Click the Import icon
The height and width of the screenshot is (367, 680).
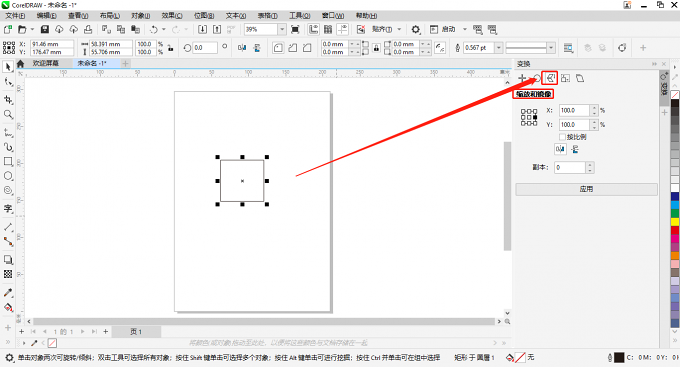pos(203,29)
